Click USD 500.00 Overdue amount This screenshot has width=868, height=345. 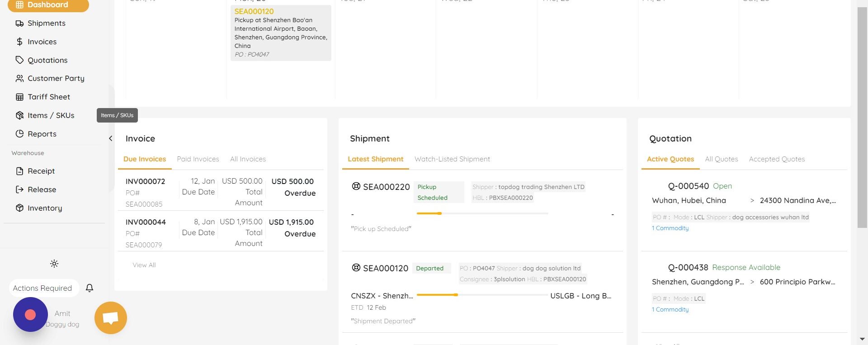pyautogui.click(x=293, y=187)
